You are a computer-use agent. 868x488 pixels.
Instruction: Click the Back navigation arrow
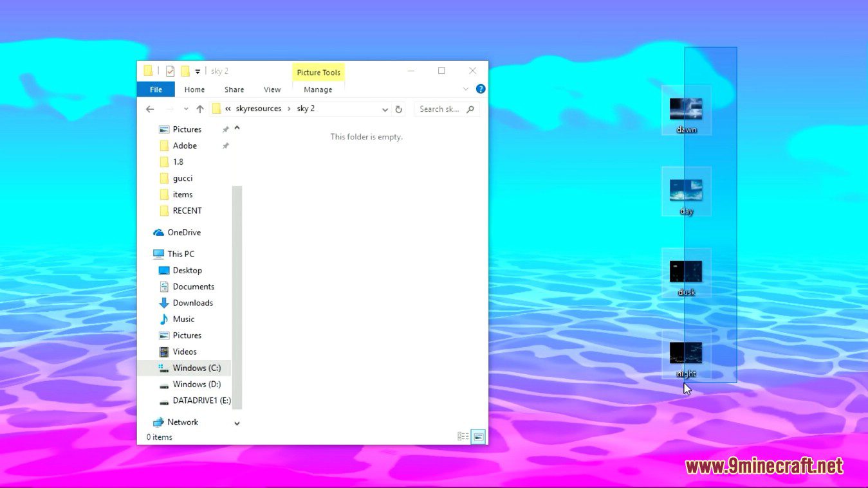150,109
